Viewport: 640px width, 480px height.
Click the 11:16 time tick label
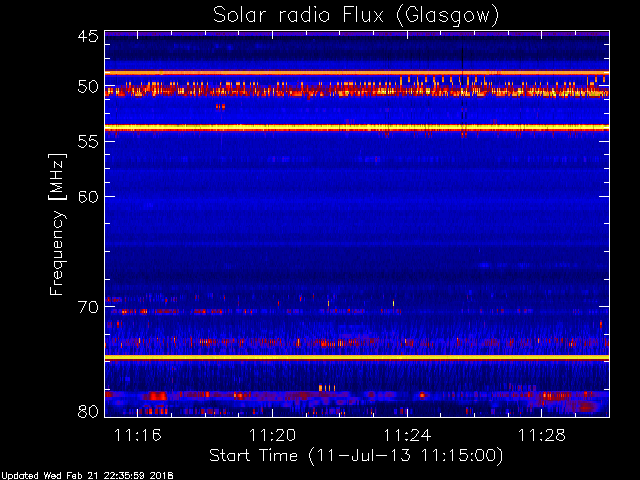[138, 435]
